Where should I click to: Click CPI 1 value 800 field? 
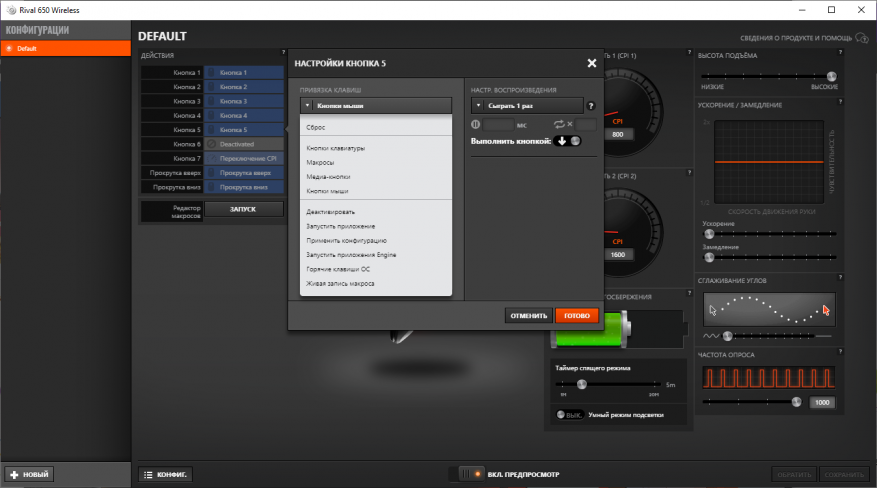click(617, 134)
